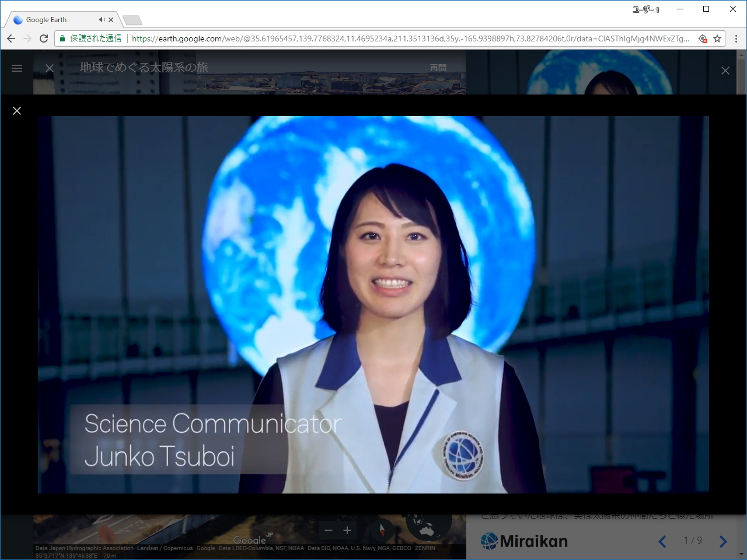
Task: Close the Google Earth tab
Action: point(112,20)
